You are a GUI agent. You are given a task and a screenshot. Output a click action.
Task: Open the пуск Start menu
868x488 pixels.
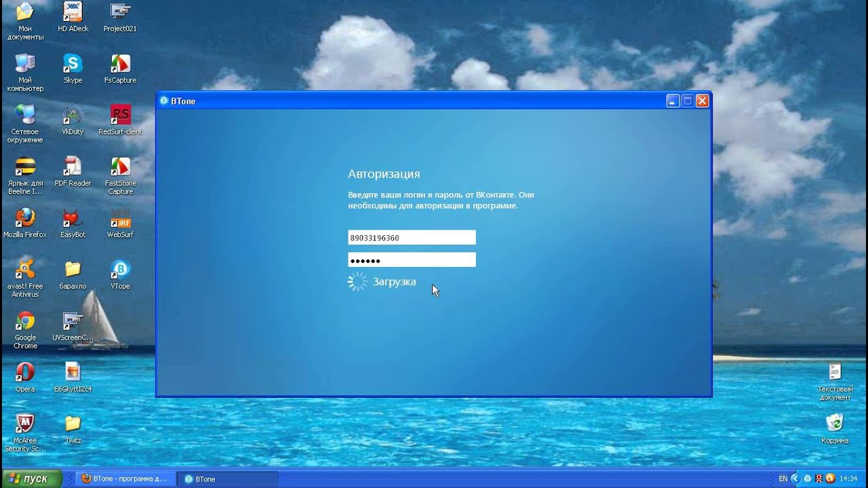31,479
